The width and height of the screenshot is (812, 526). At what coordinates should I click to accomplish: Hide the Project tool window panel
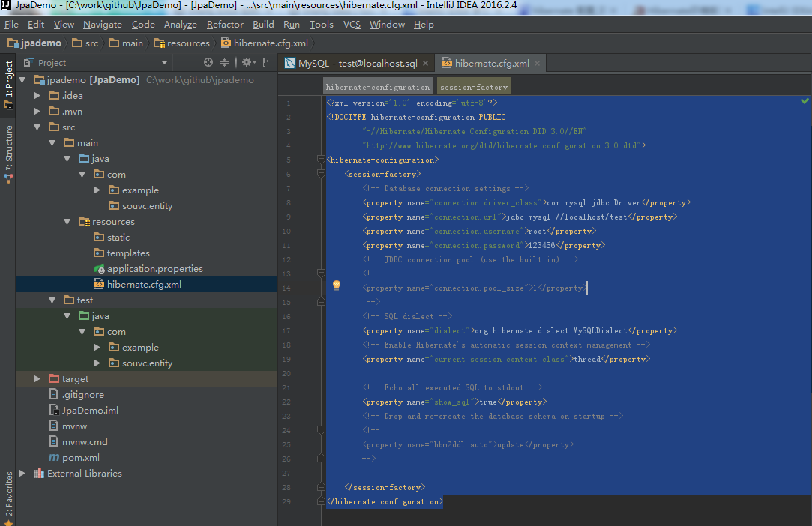(267, 63)
